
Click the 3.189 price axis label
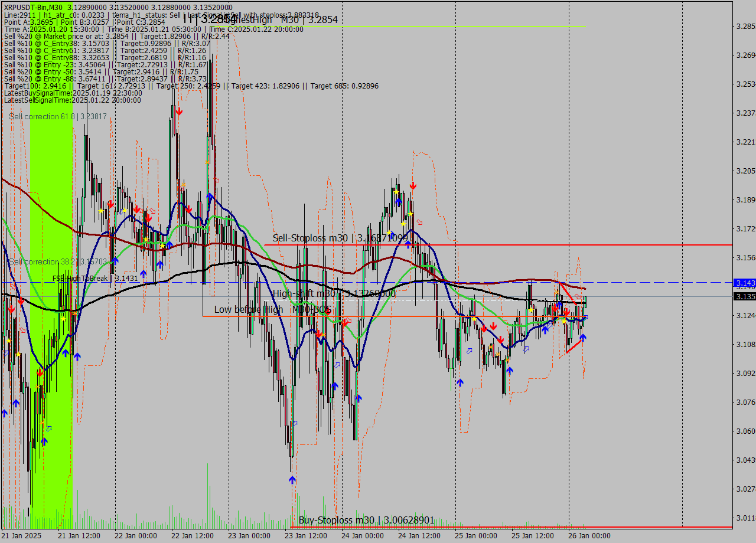click(x=746, y=200)
